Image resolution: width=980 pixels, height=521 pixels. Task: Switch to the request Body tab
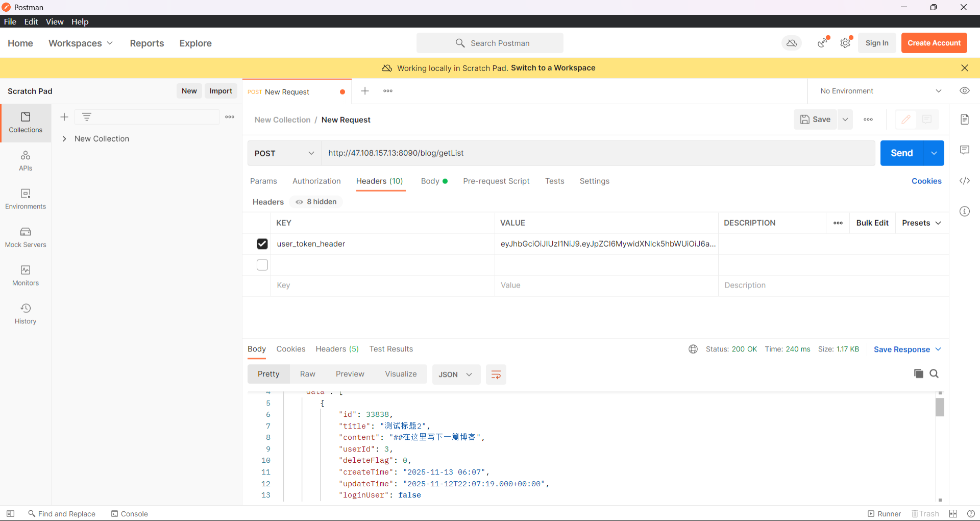[x=434, y=181]
